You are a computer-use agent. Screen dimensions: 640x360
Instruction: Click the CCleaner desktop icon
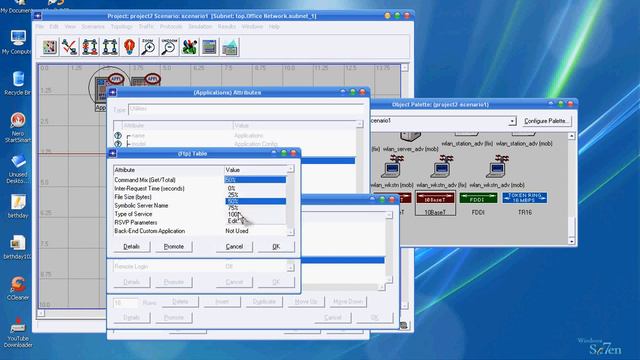tap(18, 288)
